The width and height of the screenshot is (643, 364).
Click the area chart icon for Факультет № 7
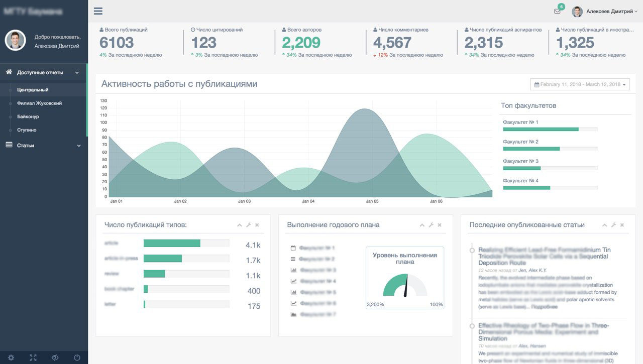[x=293, y=314]
